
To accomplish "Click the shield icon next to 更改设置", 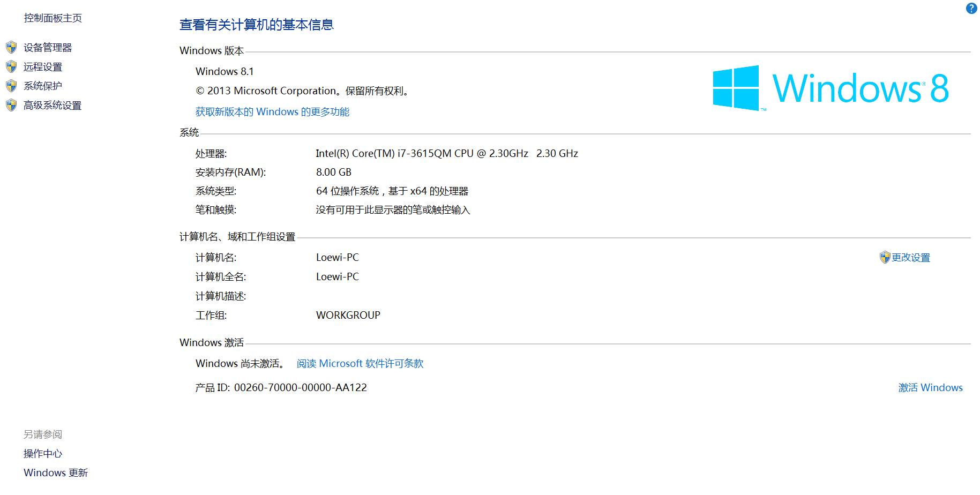I will click(x=885, y=257).
